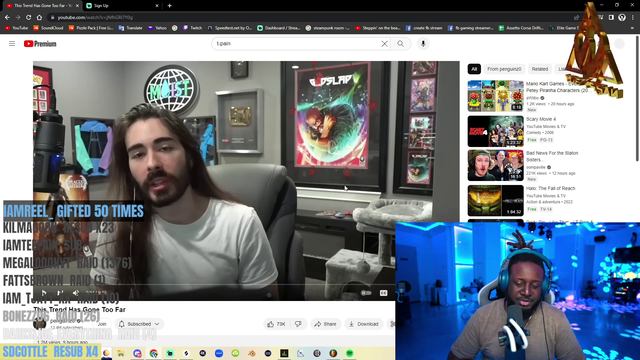Click the page vertical scrollbar
The width and height of the screenshot is (640, 360).
tap(637, 98)
